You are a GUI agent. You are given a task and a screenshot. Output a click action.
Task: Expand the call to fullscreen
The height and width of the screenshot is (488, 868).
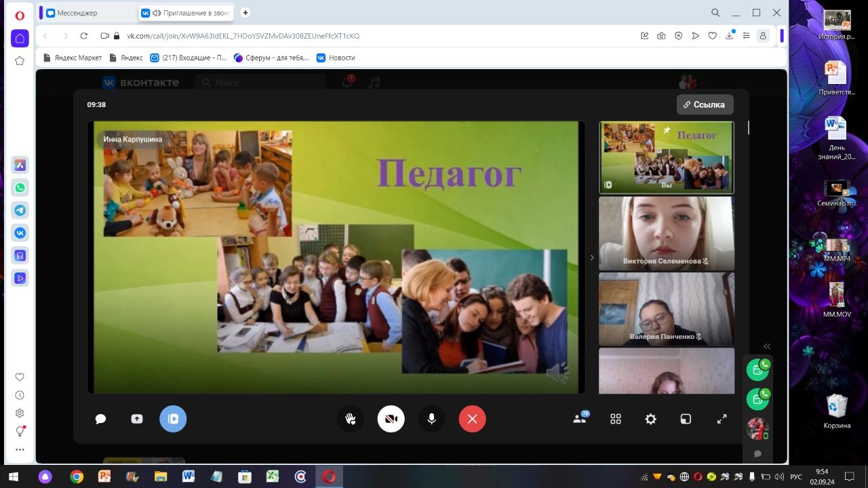pyautogui.click(x=722, y=419)
